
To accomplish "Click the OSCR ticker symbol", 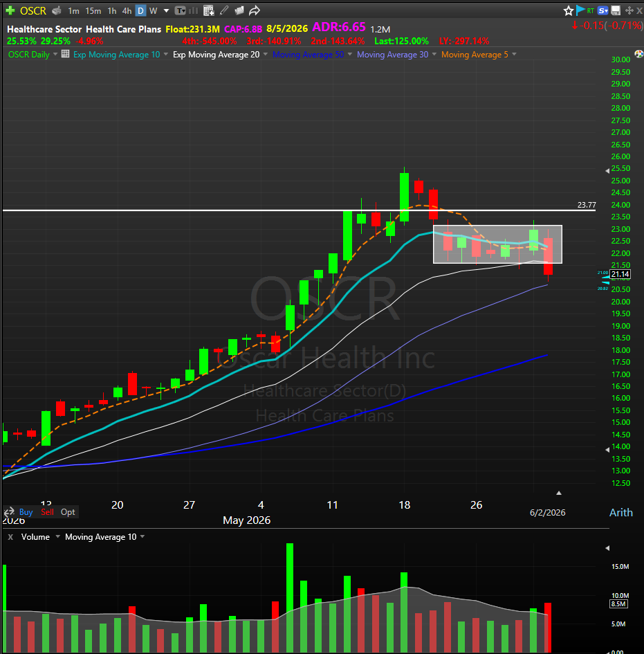I will pos(33,11).
